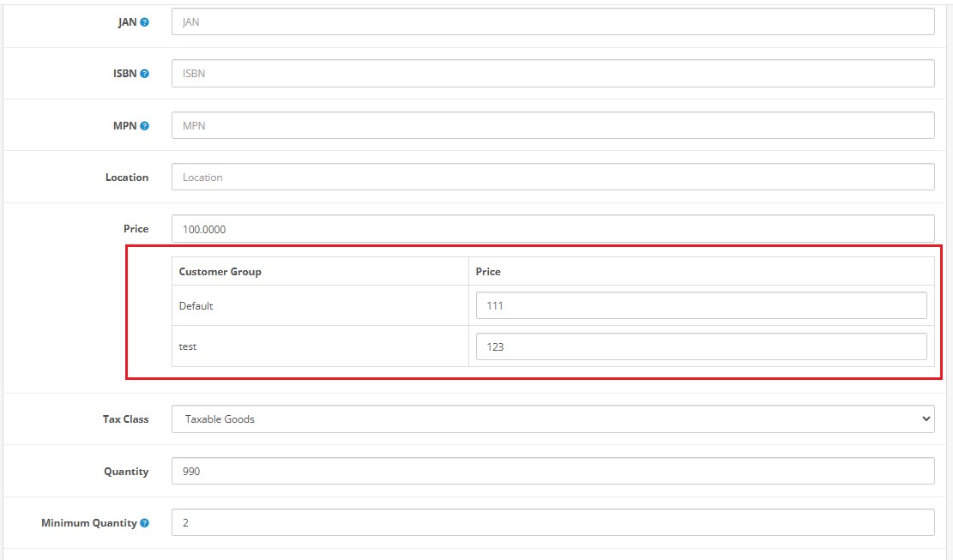Click the Location text field
Viewport: 953px width, 560px height.
tap(552, 178)
